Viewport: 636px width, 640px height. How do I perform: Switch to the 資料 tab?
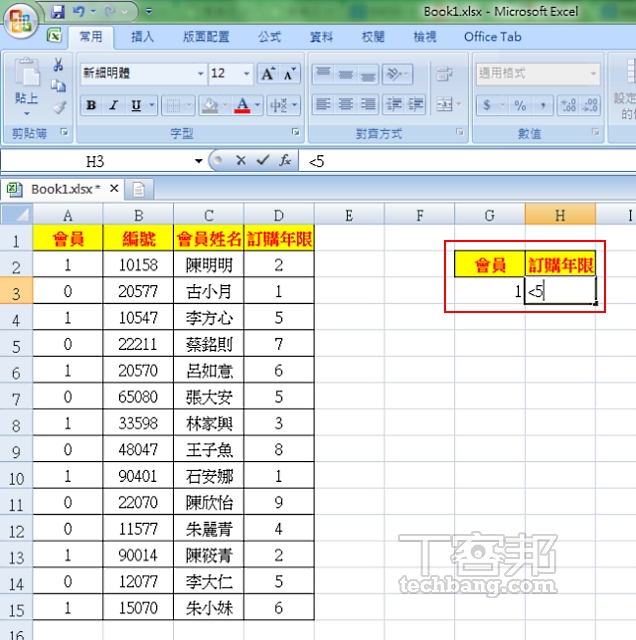tap(321, 37)
